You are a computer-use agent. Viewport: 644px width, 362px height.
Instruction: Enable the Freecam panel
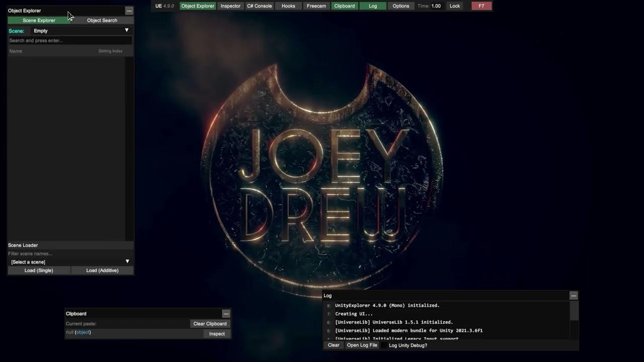coord(316,6)
